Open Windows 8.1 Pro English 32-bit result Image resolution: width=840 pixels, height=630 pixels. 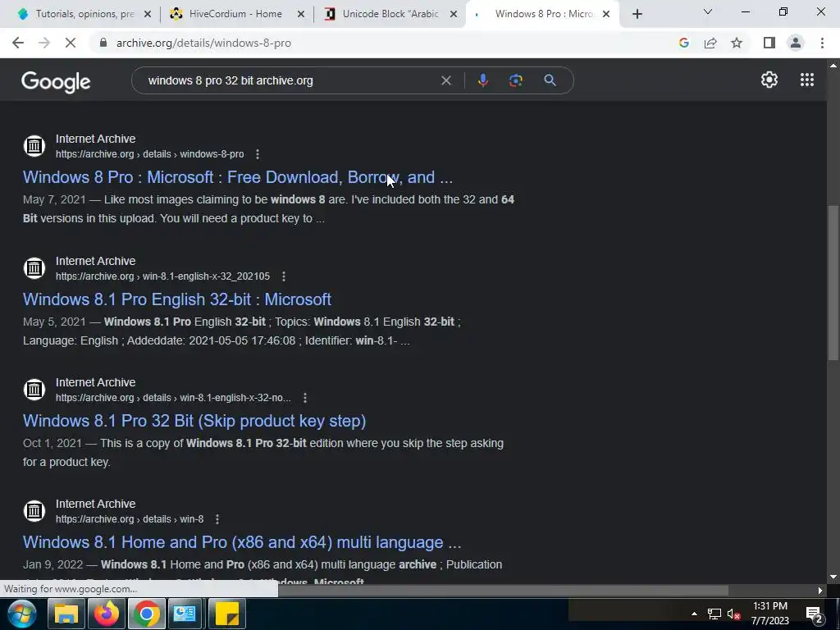pyautogui.click(x=177, y=299)
